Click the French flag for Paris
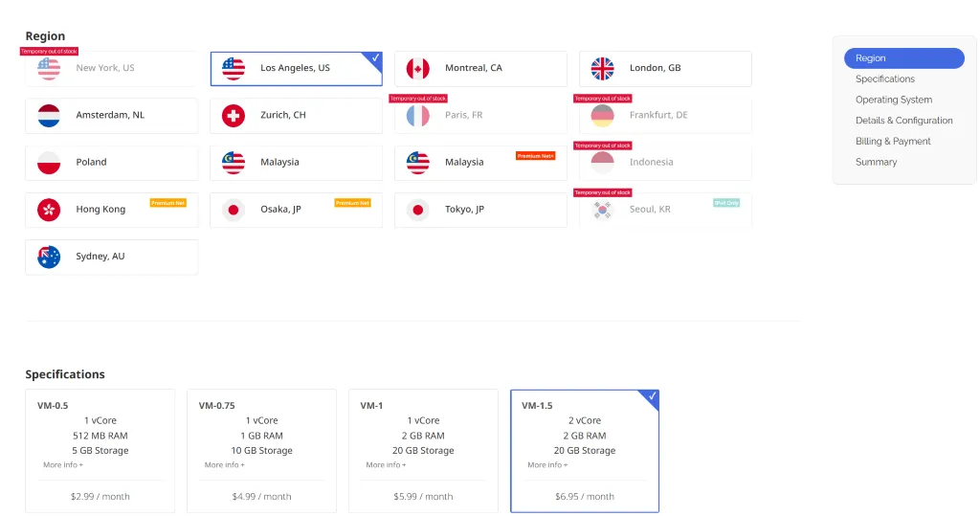 [x=417, y=116]
